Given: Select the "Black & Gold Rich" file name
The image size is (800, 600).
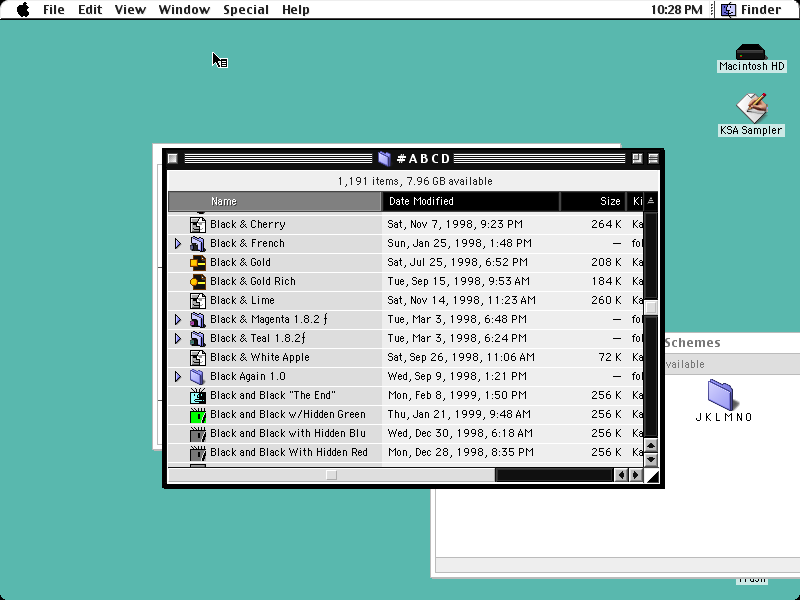Looking at the screenshot, I should pyautogui.click(x=253, y=281).
